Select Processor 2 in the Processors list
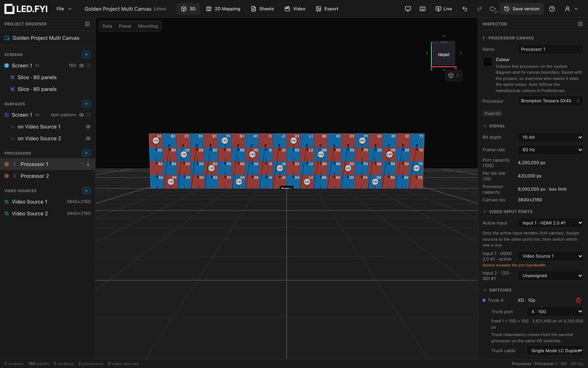The image size is (588, 368). tap(48, 176)
